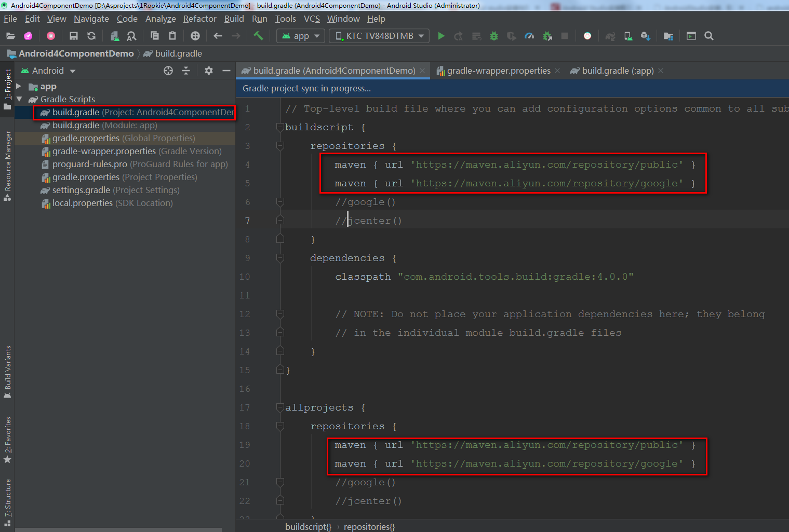Click the Collapse All icon in Project panel
The width and height of the screenshot is (789, 532).
tap(186, 71)
